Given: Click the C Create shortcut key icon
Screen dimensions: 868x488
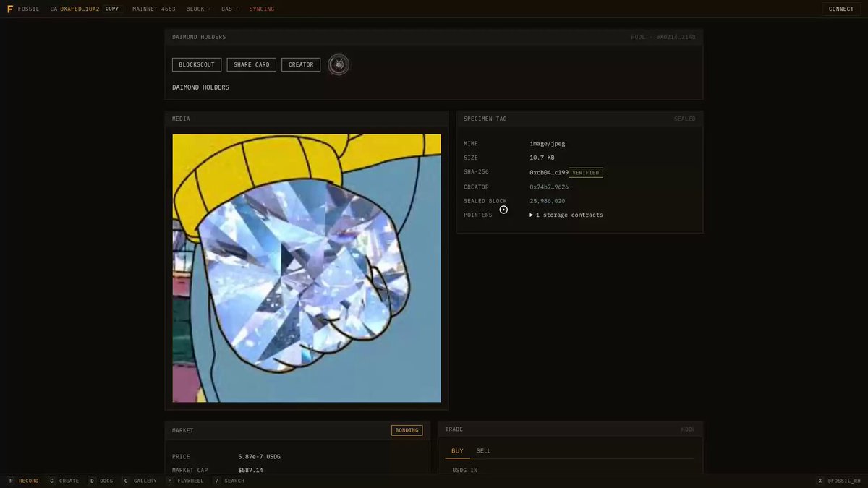Looking at the screenshot, I should coord(51,481).
